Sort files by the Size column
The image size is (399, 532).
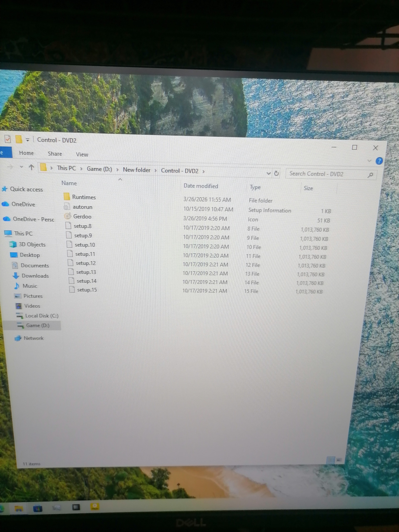[x=308, y=188]
